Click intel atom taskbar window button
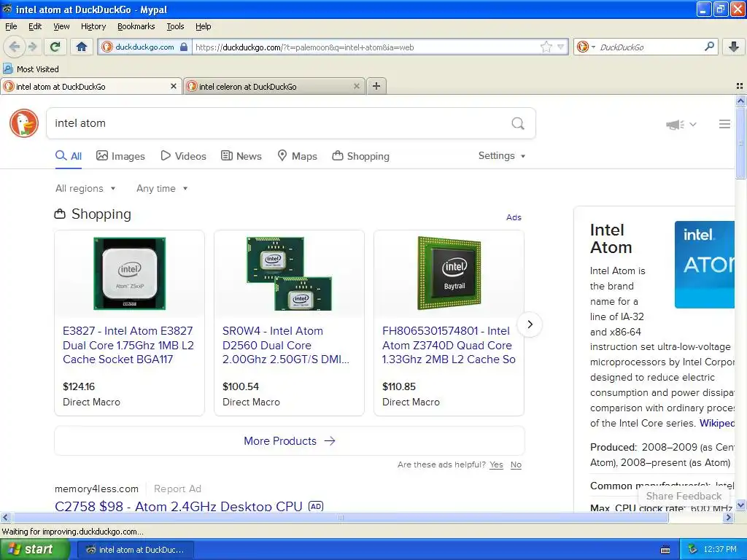Image resolution: width=747 pixels, height=560 pixels. (136, 550)
